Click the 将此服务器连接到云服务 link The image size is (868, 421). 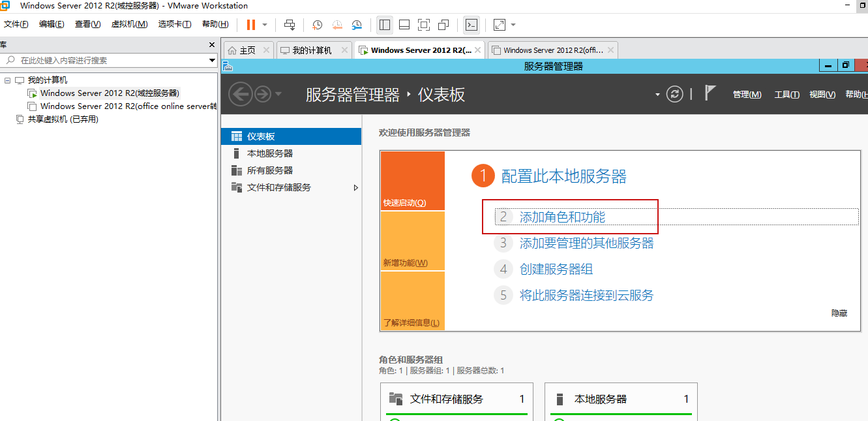(x=586, y=296)
